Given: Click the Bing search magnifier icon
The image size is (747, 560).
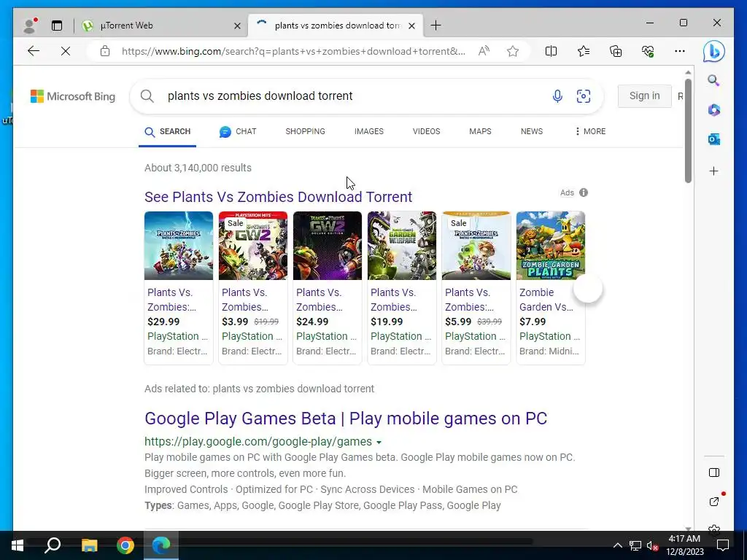Looking at the screenshot, I should coord(147,96).
